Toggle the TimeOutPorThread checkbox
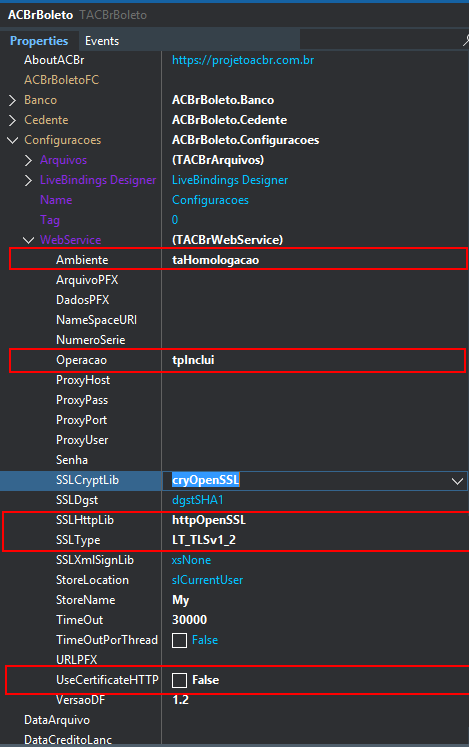The width and height of the screenshot is (469, 747). [x=179, y=640]
